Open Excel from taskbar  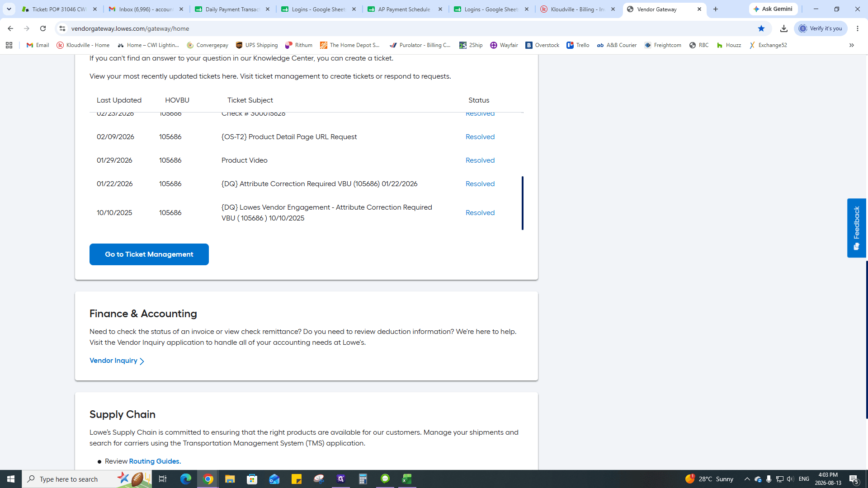(x=407, y=479)
